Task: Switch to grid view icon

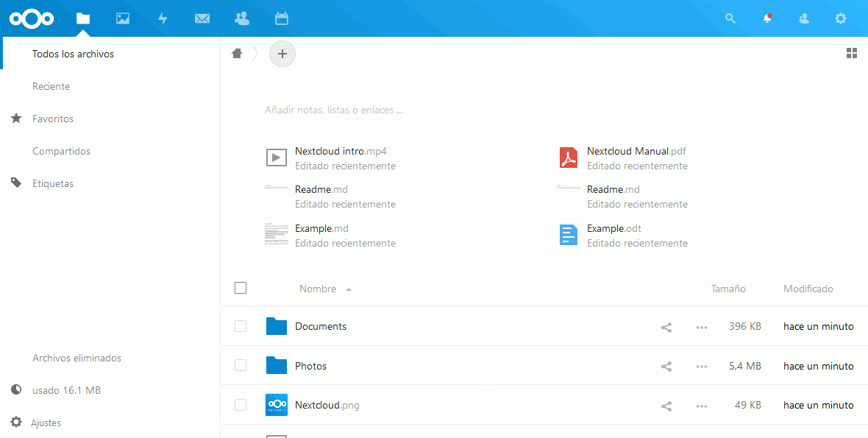Action: tap(852, 53)
